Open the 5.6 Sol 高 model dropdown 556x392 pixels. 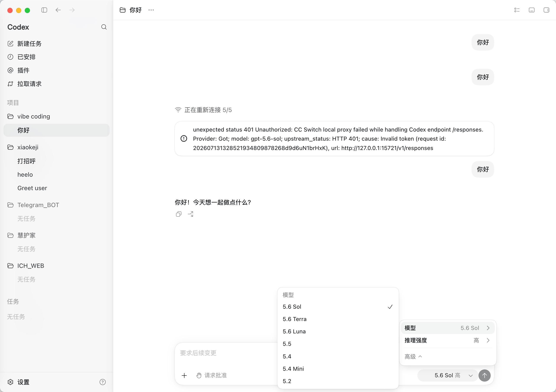[448, 376]
